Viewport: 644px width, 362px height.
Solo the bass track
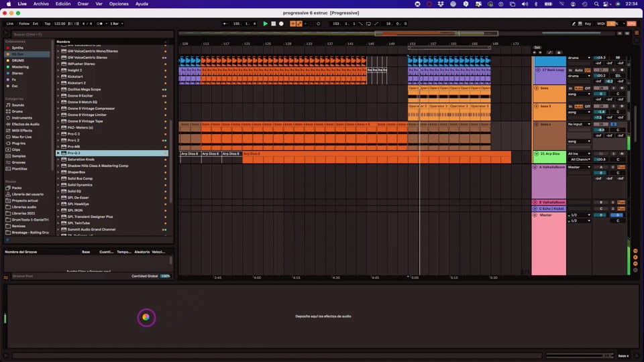614,88
